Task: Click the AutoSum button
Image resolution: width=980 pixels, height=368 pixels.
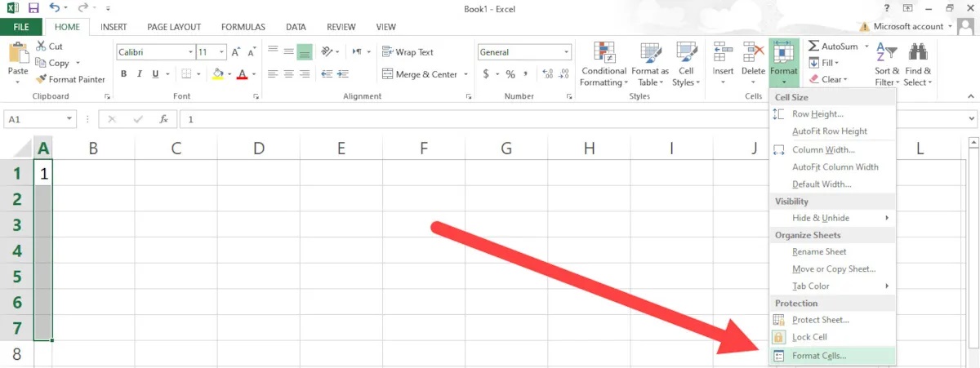Action: point(833,47)
